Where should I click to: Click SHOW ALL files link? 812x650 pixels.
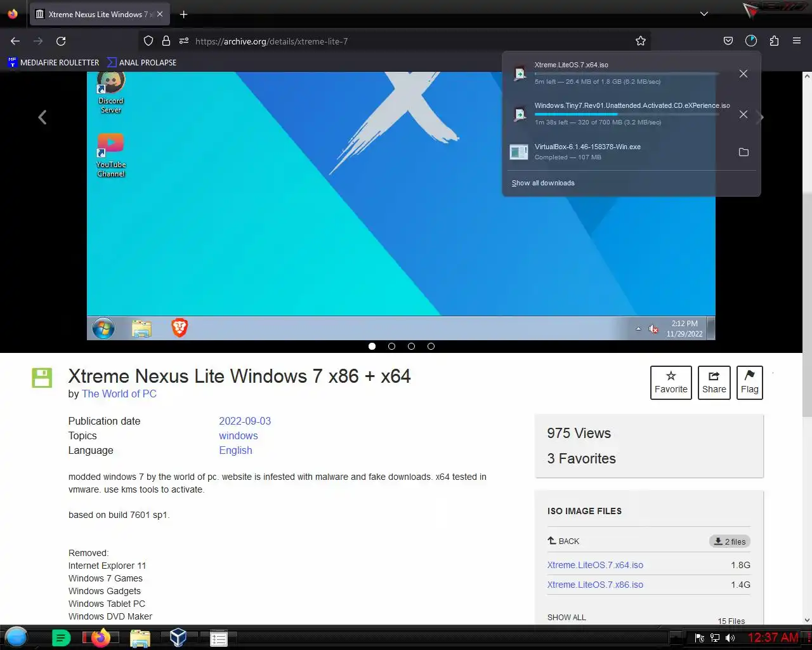[566, 617]
